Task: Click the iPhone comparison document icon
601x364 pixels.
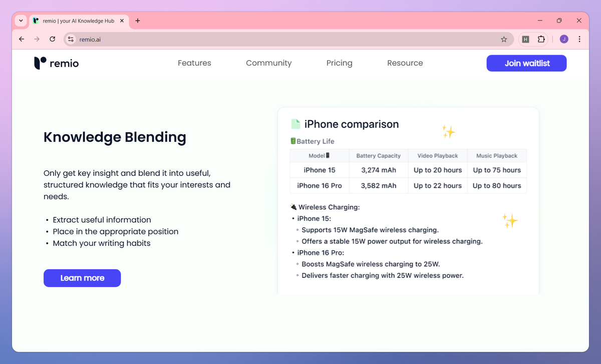Action: 295,124
